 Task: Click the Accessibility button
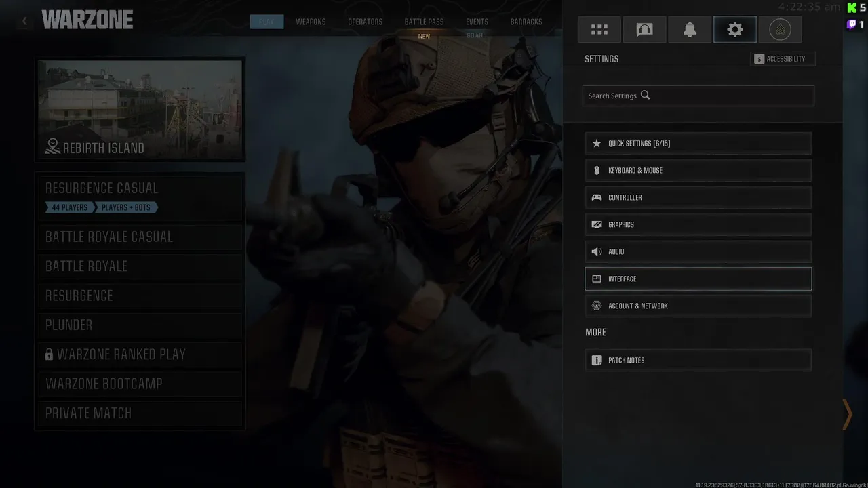(x=783, y=59)
